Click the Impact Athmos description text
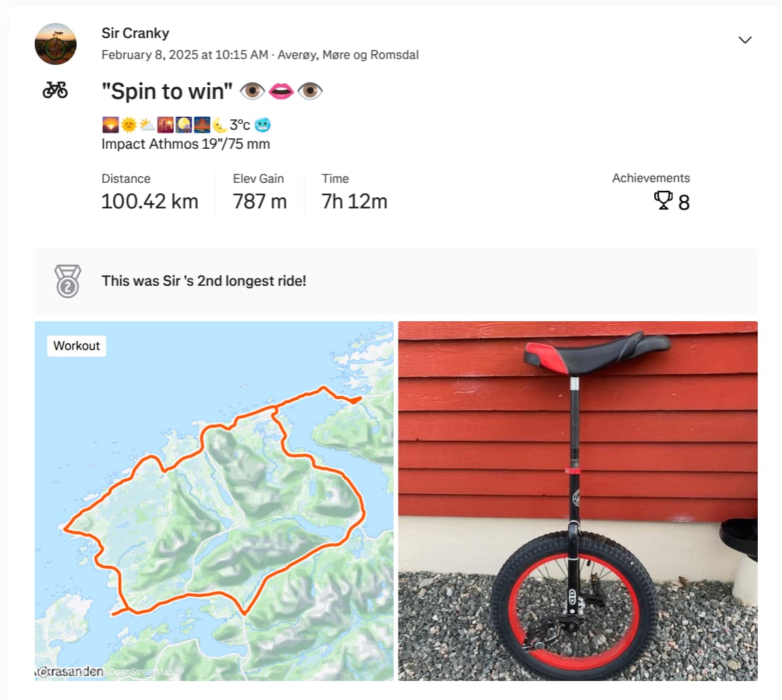This screenshot has height=700, width=782. coord(186,144)
